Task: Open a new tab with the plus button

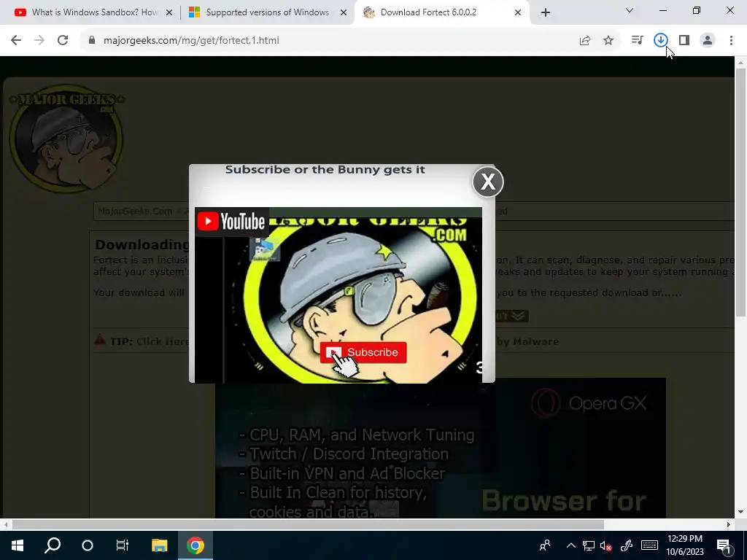Action: pyautogui.click(x=546, y=13)
